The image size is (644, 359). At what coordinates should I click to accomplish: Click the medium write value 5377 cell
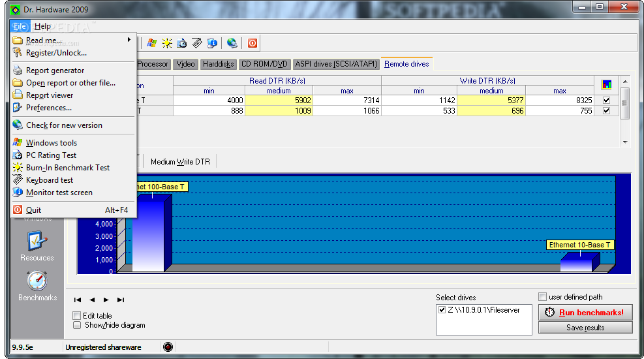pyautogui.click(x=491, y=101)
